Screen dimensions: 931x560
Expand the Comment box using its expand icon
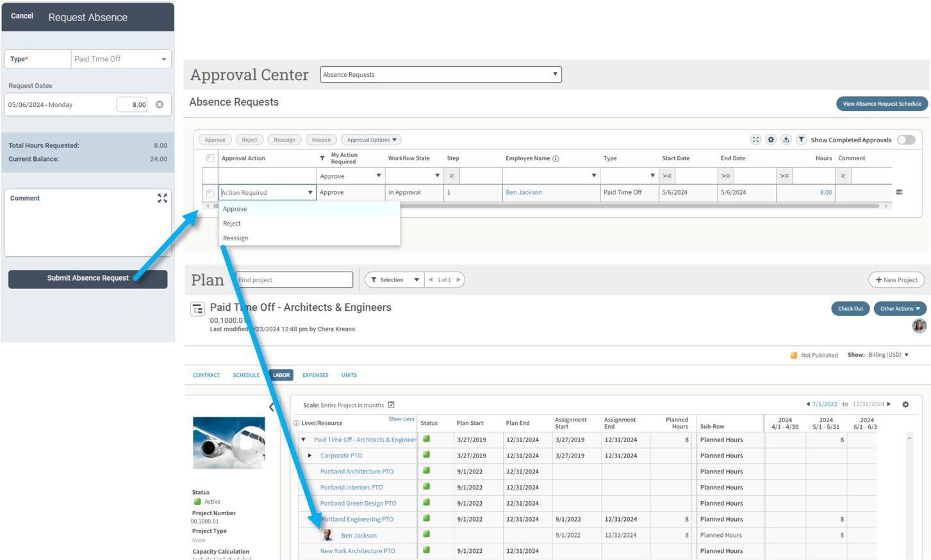coord(162,199)
